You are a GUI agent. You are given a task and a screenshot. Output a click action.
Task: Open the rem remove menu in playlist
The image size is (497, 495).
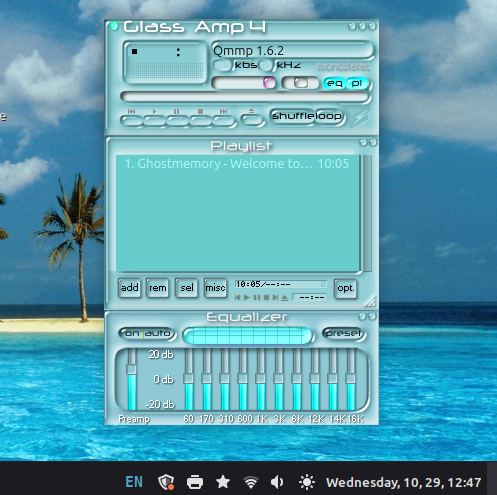click(158, 288)
